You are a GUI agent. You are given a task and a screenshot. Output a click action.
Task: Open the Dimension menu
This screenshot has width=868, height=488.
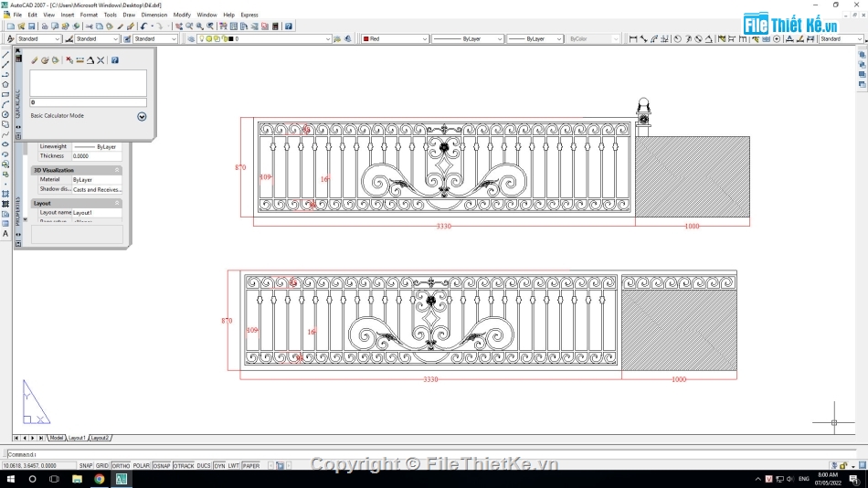[153, 15]
